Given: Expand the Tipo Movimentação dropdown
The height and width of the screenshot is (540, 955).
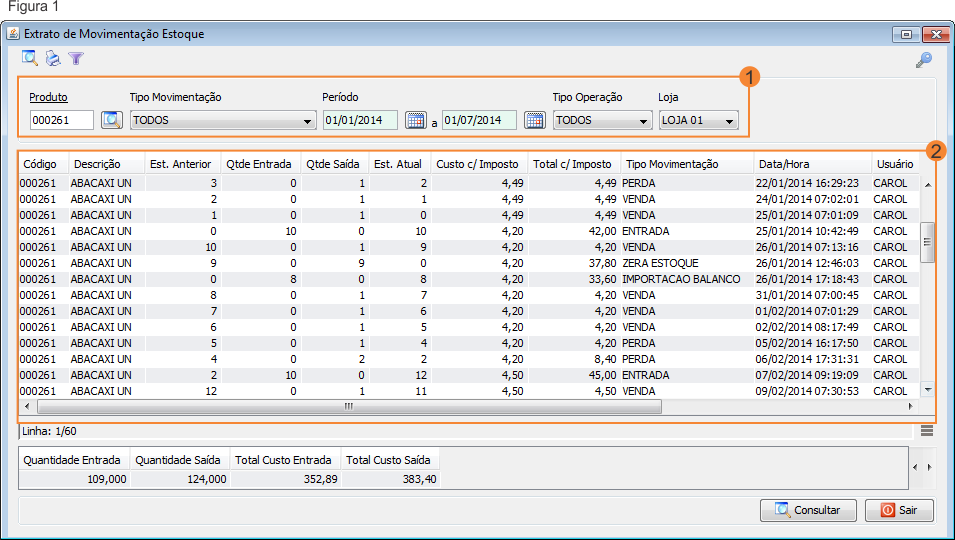Looking at the screenshot, I should [308, 121].
